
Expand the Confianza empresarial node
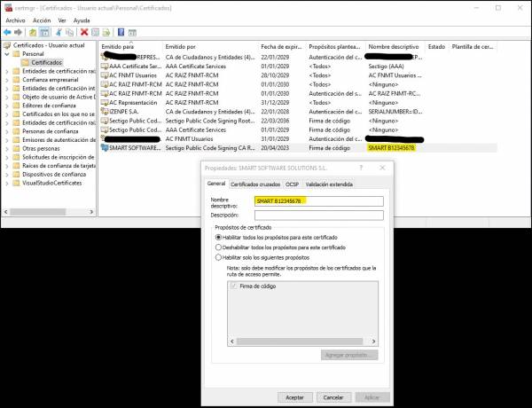(x=7, y=80)
